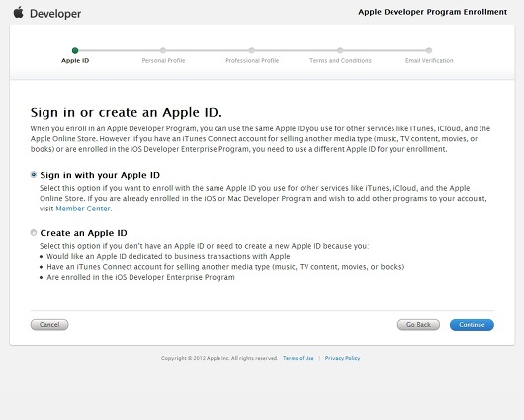Open the Member Center link
This screenshot has width=524, height=420.
[83, 209]
